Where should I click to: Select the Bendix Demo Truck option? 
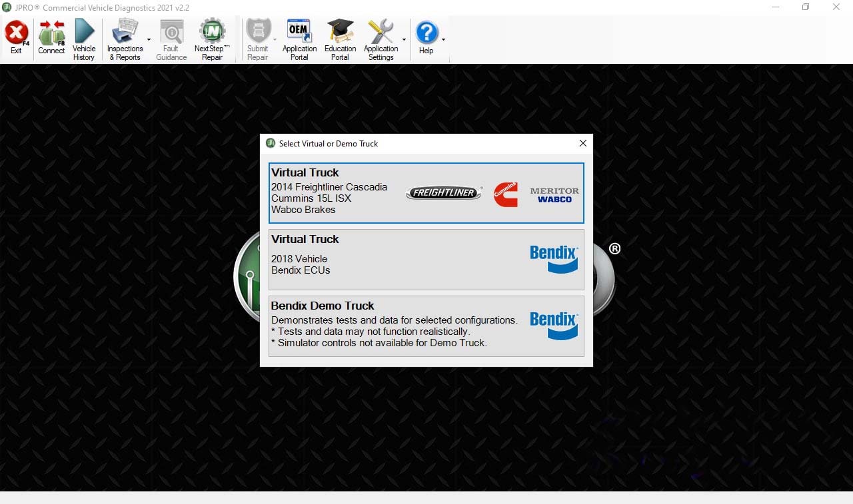click(426, 326)
